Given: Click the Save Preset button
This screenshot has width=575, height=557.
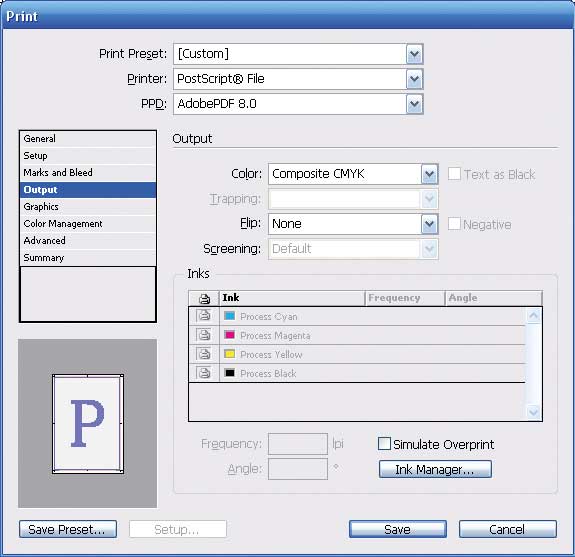Looking at the screenshot, I should 68,529.
